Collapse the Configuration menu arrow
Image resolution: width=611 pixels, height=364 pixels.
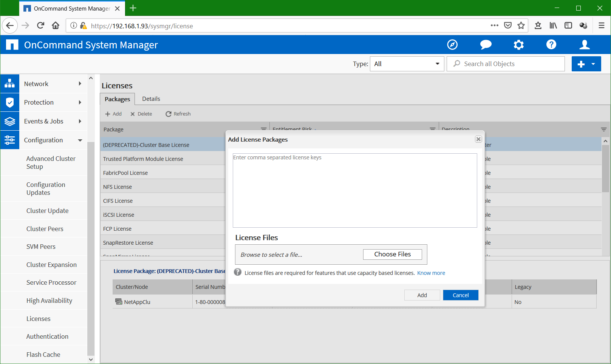coord(80,140)
